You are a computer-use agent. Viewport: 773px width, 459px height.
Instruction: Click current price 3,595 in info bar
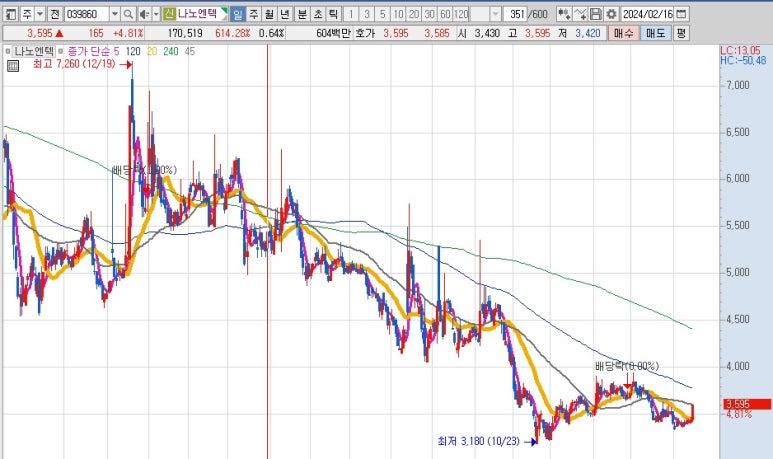[40, 34]
